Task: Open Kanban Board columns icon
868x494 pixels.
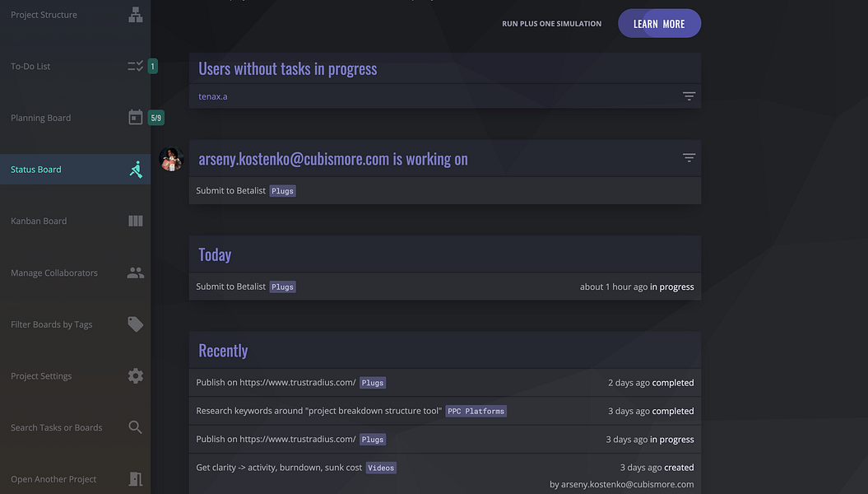Action: coord(136,221)
